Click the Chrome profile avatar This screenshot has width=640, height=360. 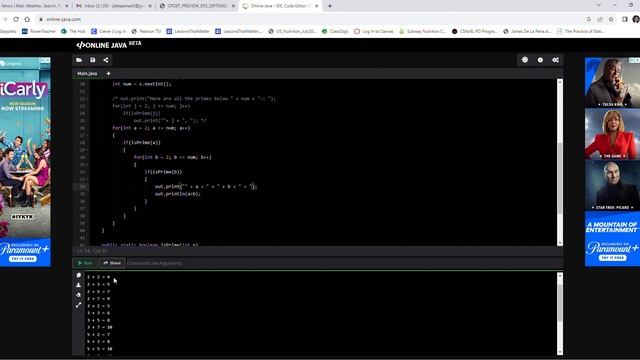(x=636, y=19)
